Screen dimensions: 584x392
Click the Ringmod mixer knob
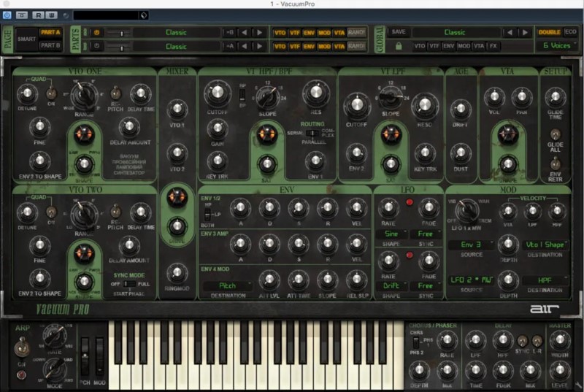pyautogui.click(x=177, y=273)
